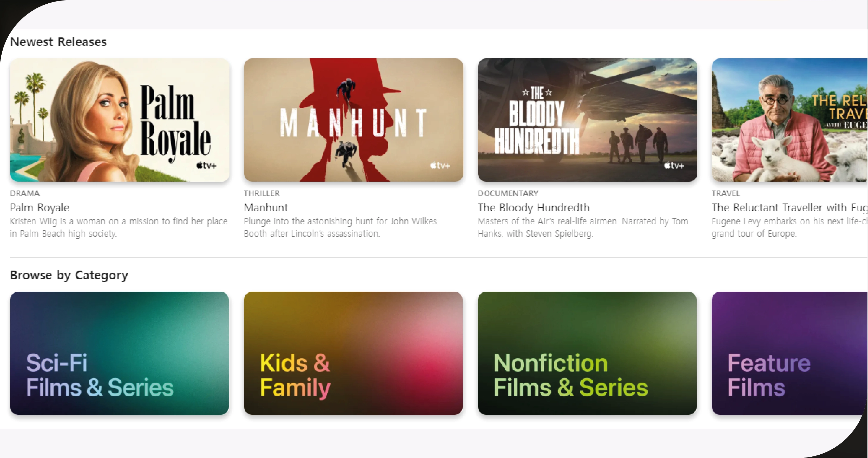This screenshot has width=868, height=458.
Task: Click the TRAVEL genre label
Action: click(726, 193)
